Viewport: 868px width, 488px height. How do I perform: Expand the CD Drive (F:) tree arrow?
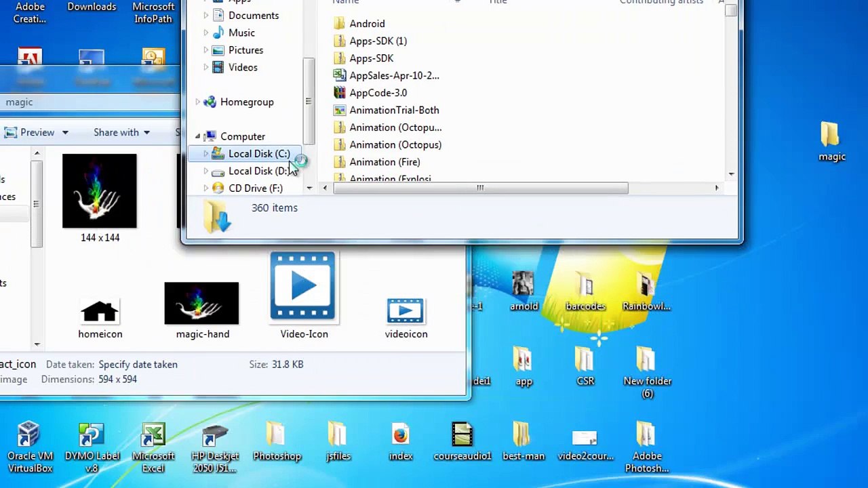click(206, 188)
